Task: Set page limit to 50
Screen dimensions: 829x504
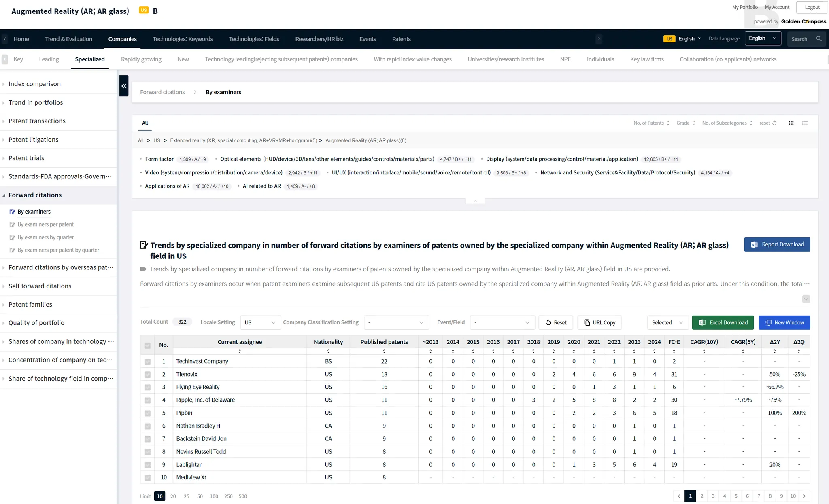Action: pyautogui.click(x=200, y=496)
